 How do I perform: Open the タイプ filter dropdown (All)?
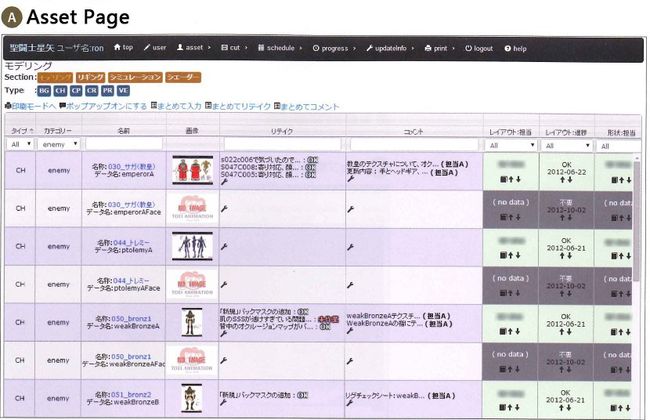click(20, 144)
